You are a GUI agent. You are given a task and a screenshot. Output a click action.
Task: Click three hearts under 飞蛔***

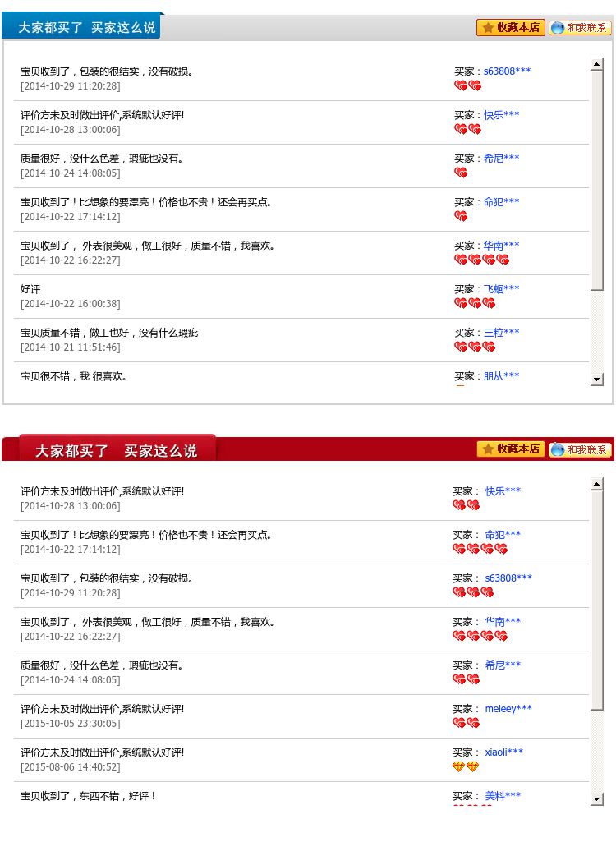pyautogui.click(x=475, y=303)
